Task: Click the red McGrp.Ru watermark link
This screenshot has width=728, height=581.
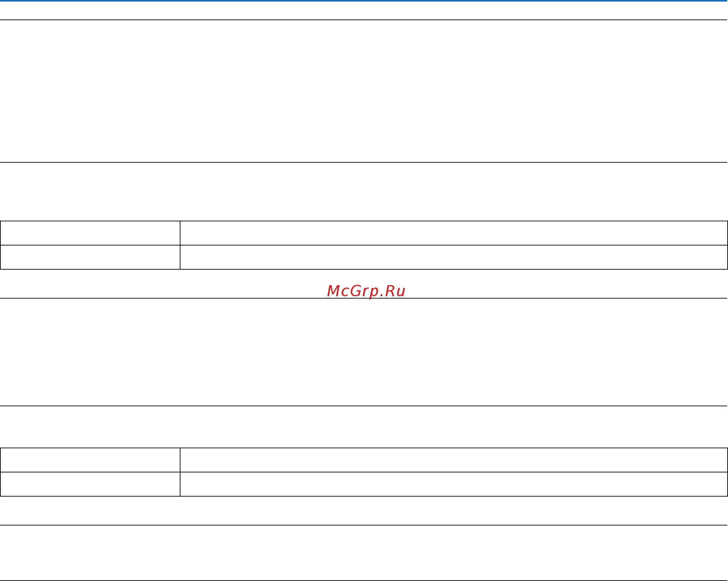Action: pos(366,291)
